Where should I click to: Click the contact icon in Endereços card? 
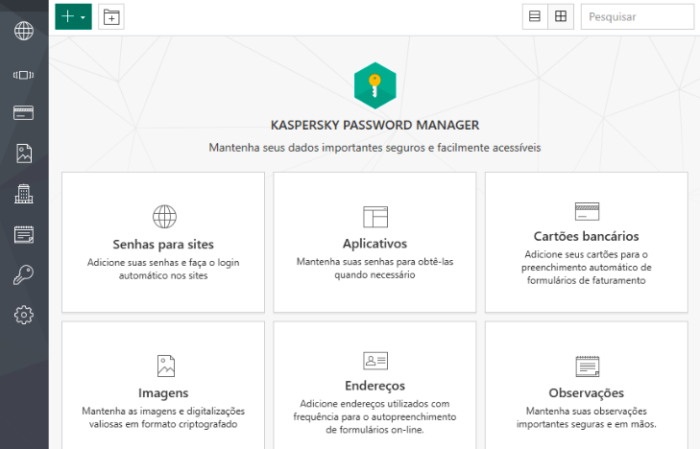tap(375, 361)
